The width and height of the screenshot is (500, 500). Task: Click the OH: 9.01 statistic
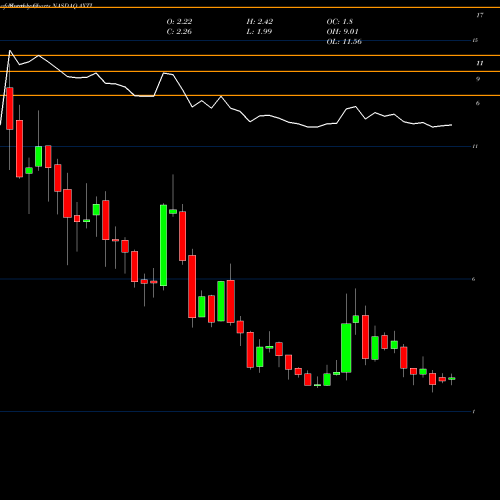pos(342,32)
